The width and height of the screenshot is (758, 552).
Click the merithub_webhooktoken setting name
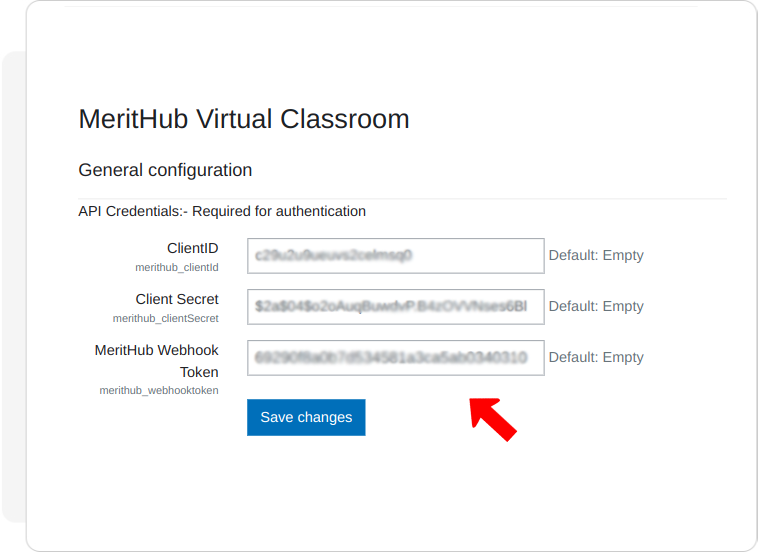click(159, 390)
